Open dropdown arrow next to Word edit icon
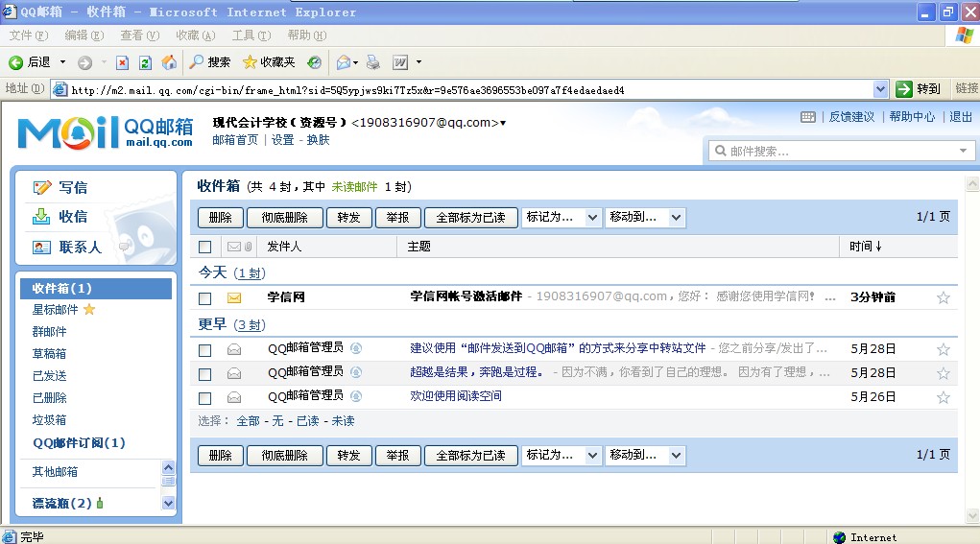Viewport: 980px width, 544px height. click(x=418, y=61)
